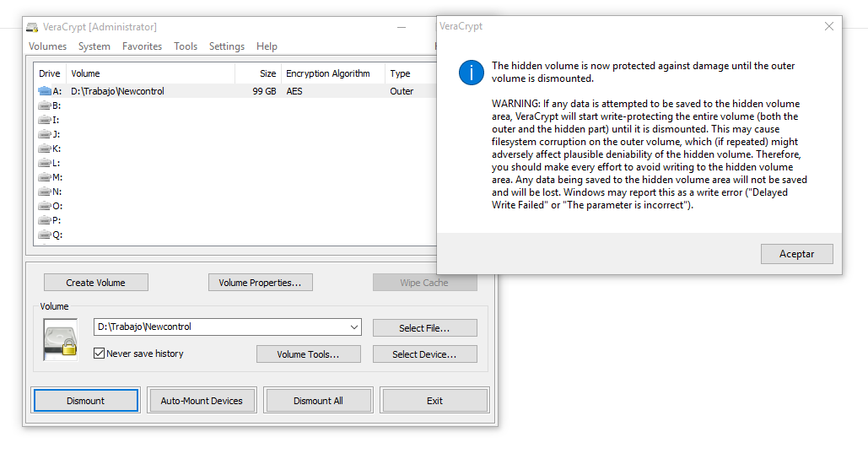
Task: Sort by the Volume column header
Action: 150,73
